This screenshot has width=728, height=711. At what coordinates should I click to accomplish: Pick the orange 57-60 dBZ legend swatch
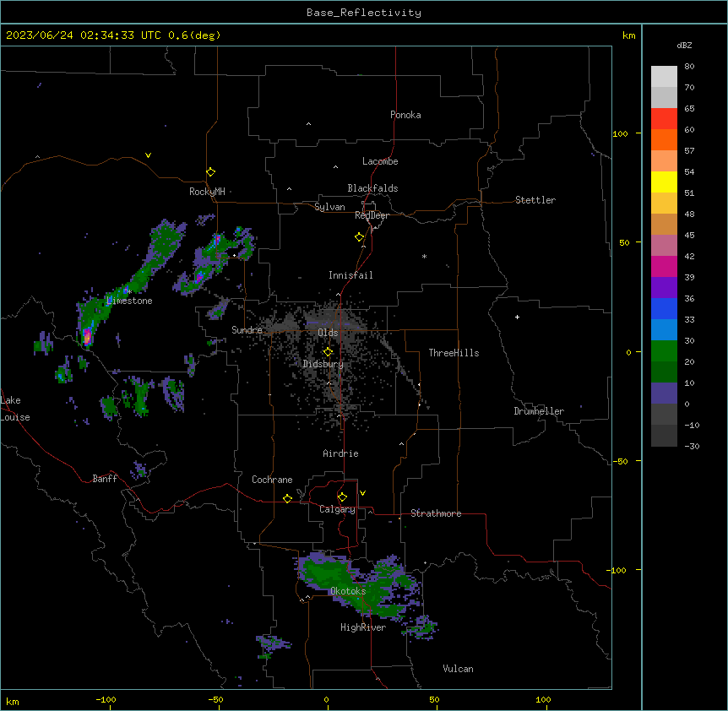[664, 139]
